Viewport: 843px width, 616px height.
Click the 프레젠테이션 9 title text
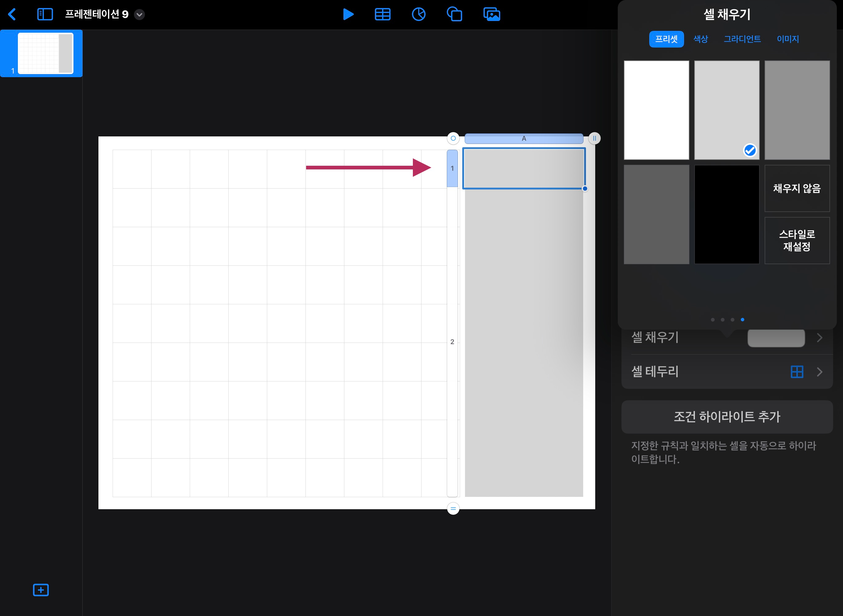click(97, 15)
